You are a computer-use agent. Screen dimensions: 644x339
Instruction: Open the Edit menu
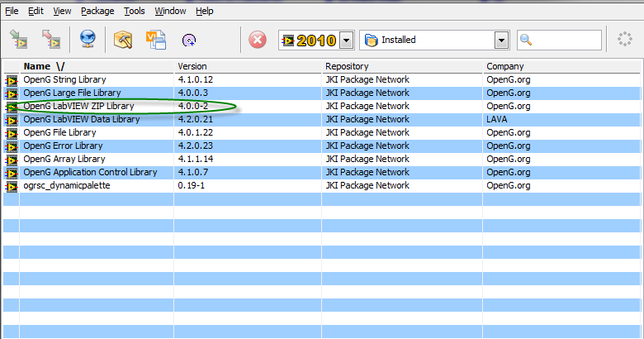(x=36, y=11)
